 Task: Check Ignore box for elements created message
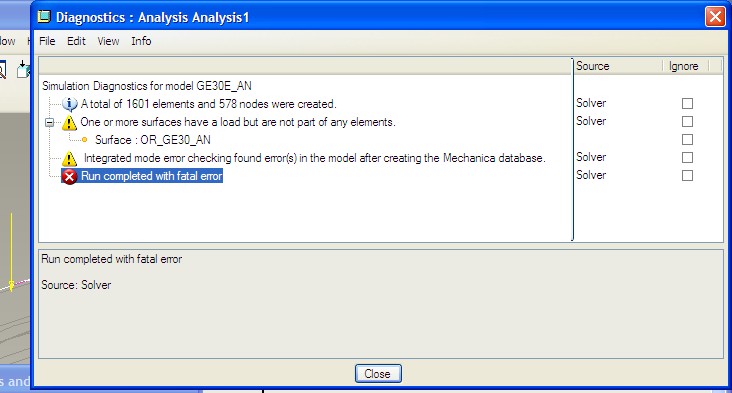(687, 103)
